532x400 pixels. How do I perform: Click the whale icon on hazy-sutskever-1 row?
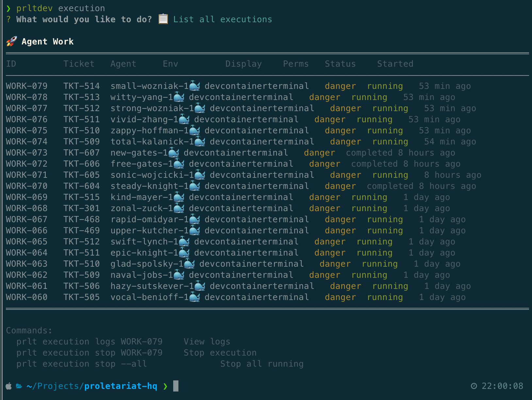tap(200, 286)
